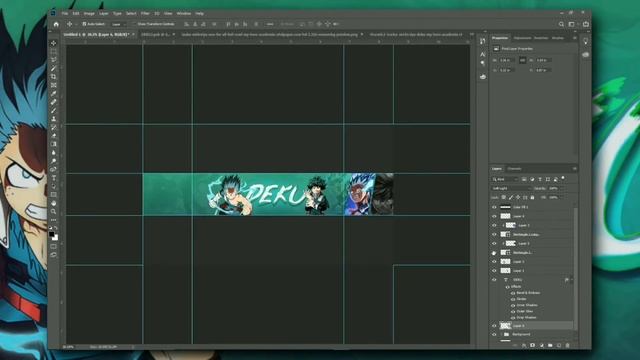Click the Share icon at top right
Viewport: 640px width, 360px height.
pos(586,24)
